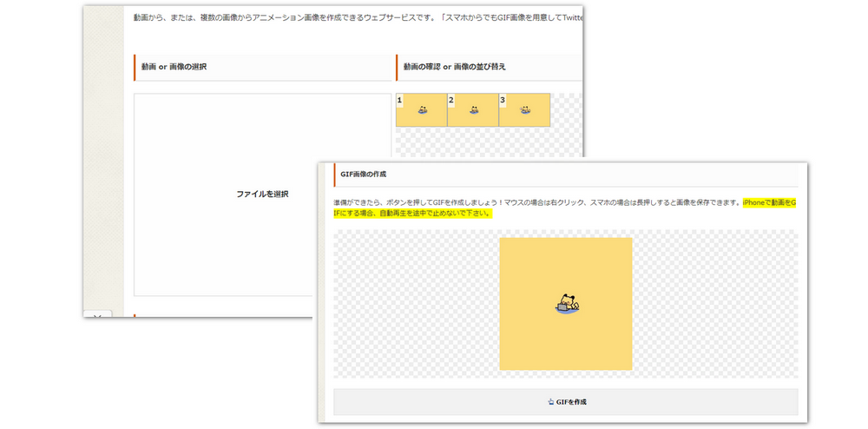Click the collapse icon at the bottom-left corner

coord(97,314)
